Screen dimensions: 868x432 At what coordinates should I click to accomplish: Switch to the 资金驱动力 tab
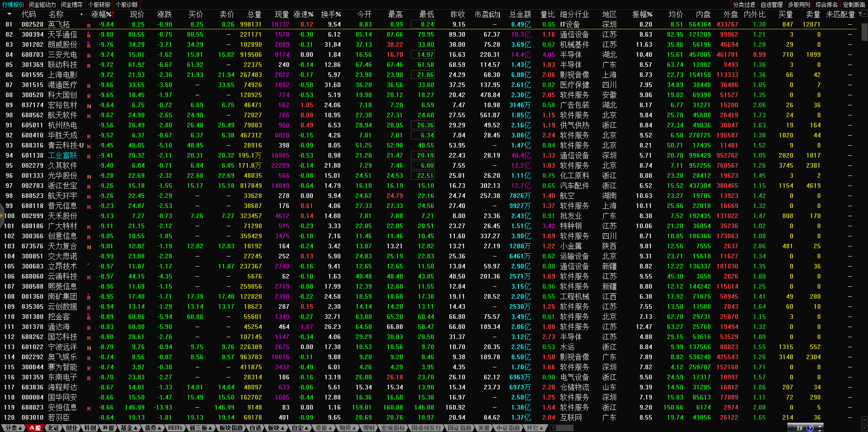(x=42, y=5)
